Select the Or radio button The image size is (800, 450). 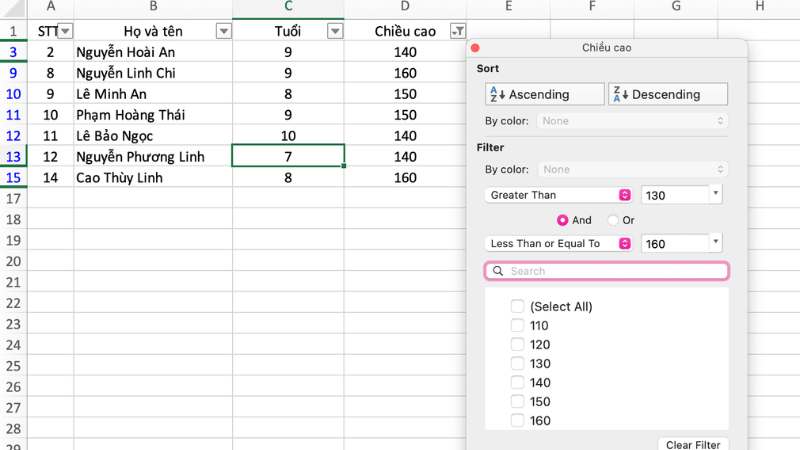tap(613, 220)
